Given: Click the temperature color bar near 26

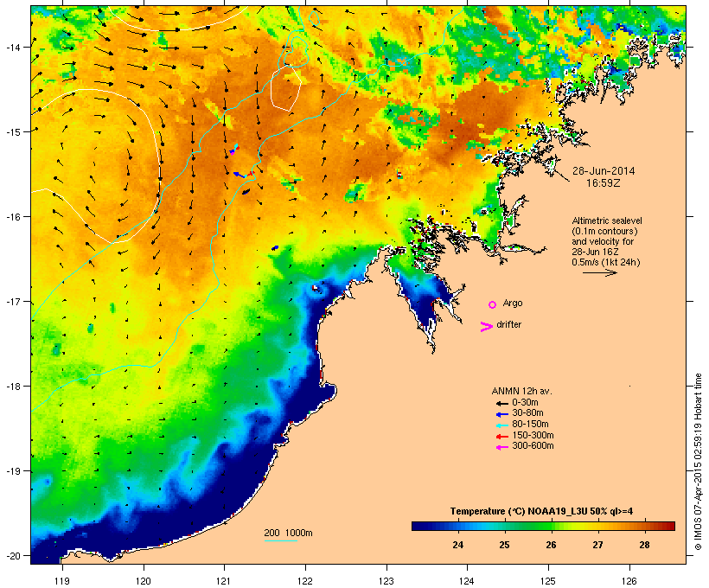Looking at the screenshot, I should point(551,526).
